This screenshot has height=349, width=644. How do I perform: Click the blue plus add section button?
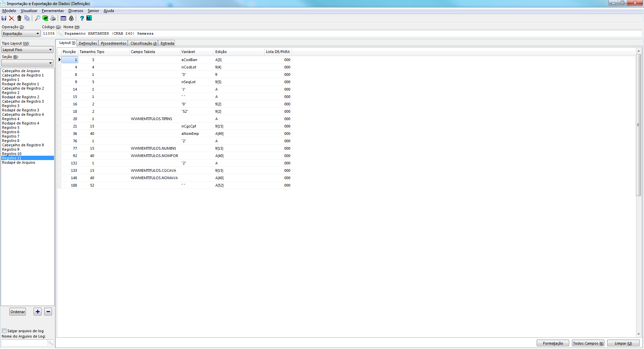point(38,312)
